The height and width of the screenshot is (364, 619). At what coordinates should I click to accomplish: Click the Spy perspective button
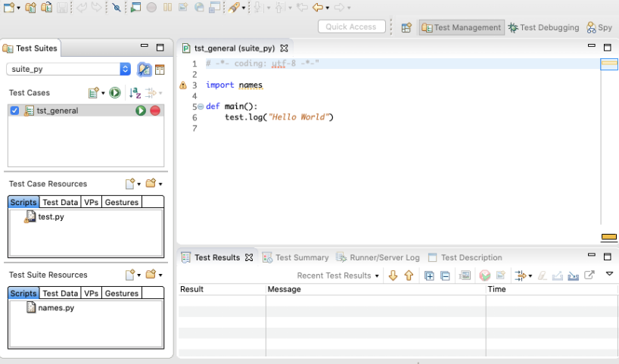[599, 27]
